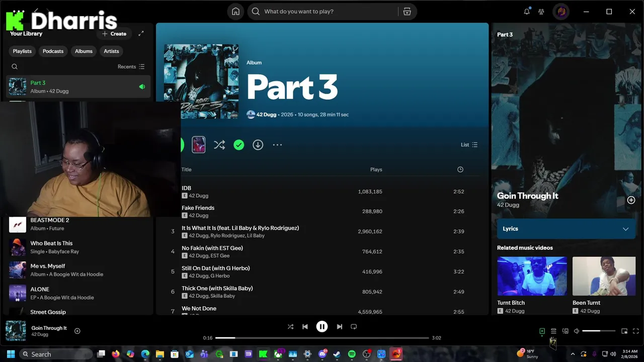Add Goin Through It from the side panel
The image size is (644, 362).
[x=631, y=200]
